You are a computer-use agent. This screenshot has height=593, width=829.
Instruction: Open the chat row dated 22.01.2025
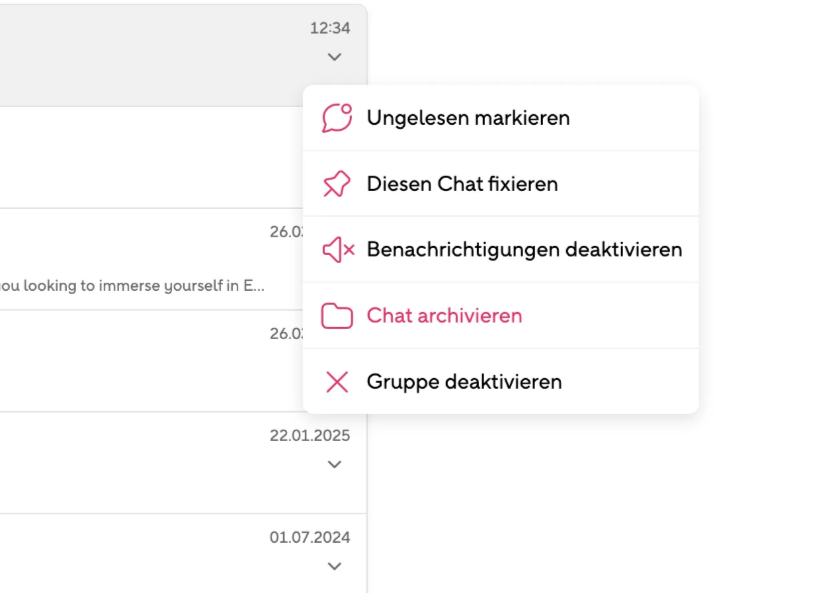pyautogui.click(x=183, y=463)
